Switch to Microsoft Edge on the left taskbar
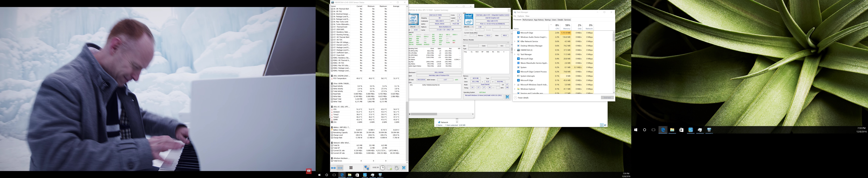This screenshot has height=178, width=868. click(x=342, y=175)
